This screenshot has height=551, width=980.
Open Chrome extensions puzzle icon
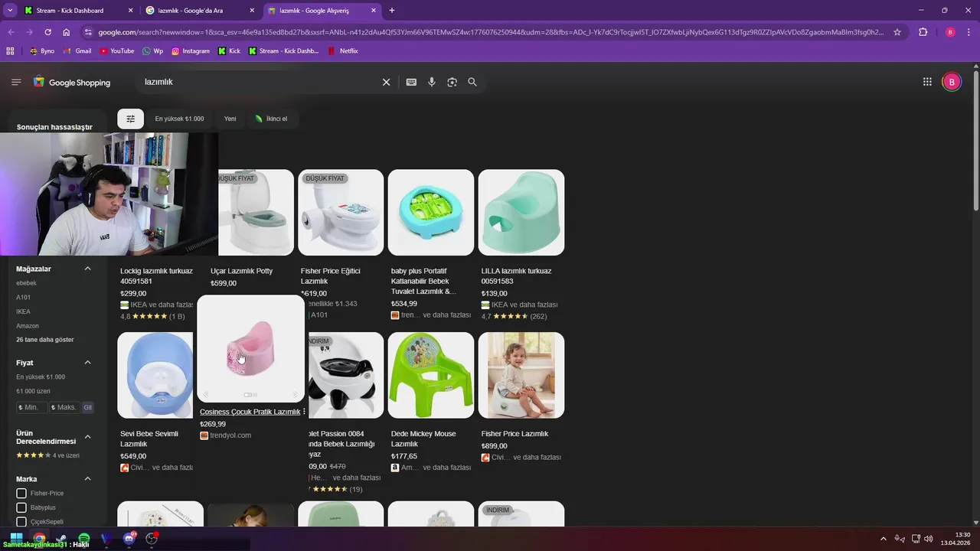click(x=923, y=32)
